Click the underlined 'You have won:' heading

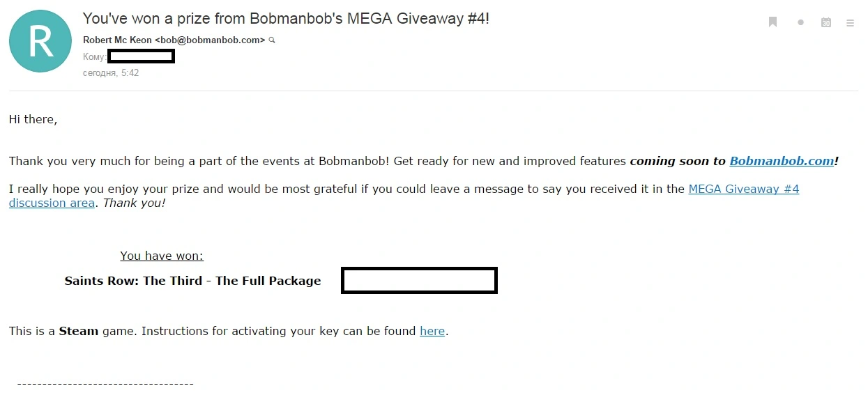[x=162, y=256]
